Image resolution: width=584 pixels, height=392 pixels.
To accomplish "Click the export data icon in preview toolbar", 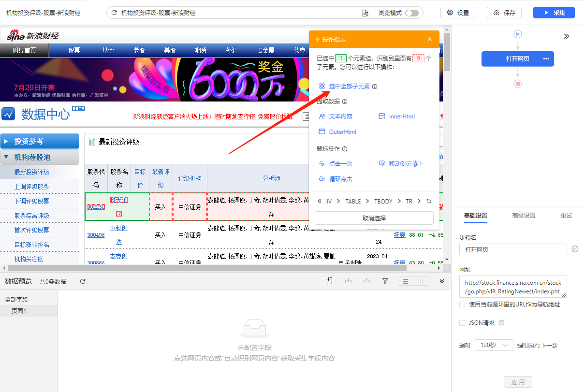I will 366,281.
